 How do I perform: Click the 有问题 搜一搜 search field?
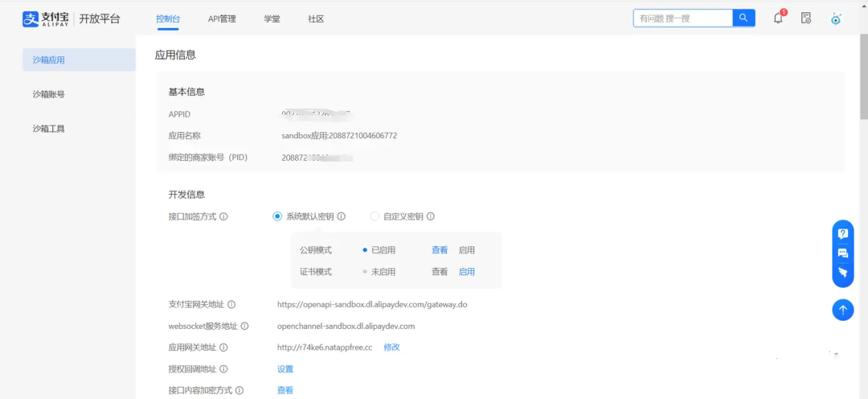coord(683,18)
